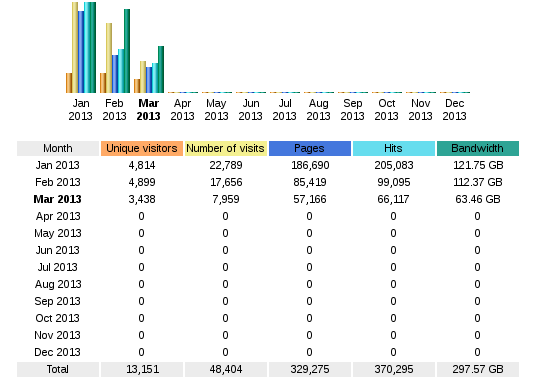Viewport: 533px width, 387px height.
Task: Click the Jan 2013 pages value 186,690
Action: pyautogui.click(x=310, y=165)
